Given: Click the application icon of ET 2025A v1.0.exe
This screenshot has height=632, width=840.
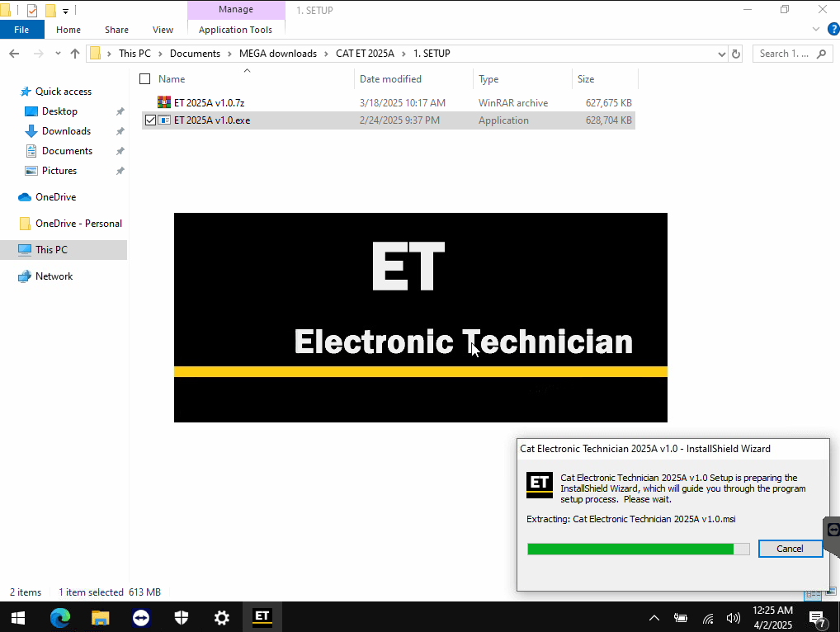Looking at the screenshot, I should point(164,120).
